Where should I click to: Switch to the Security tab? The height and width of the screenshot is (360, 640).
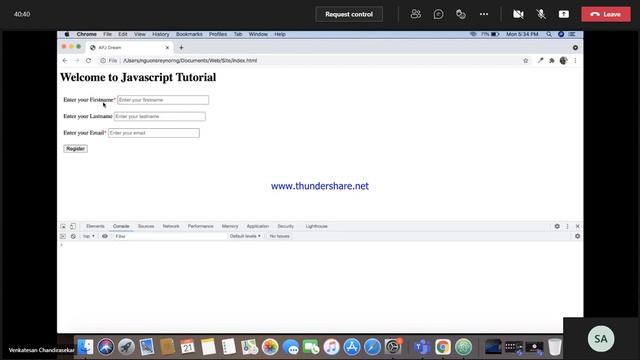pyautogui.click(x=285, y=226)
